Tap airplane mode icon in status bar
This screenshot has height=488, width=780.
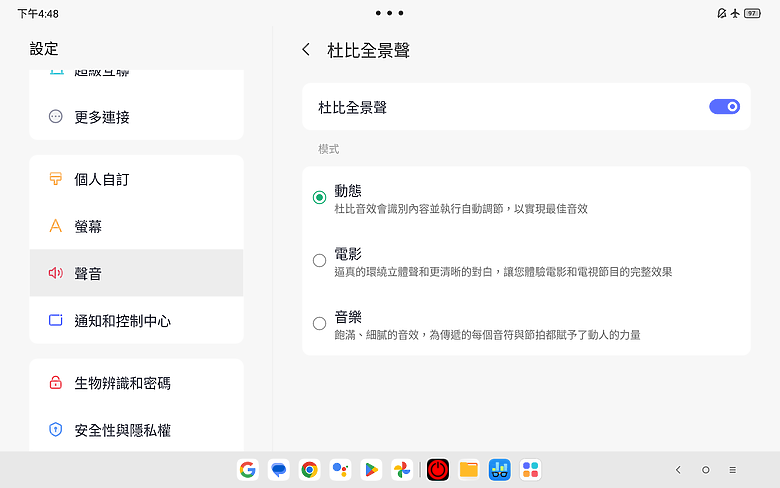tap(735, 13)
